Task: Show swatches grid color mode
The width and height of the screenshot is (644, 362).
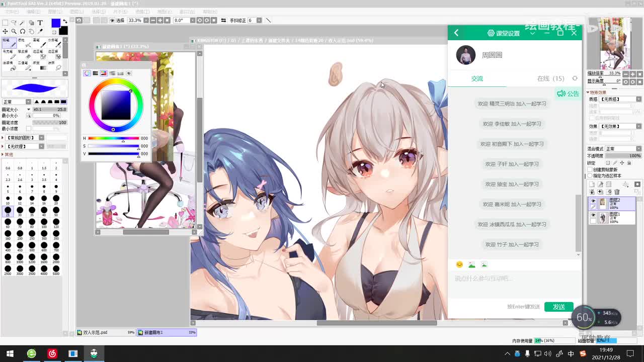Action: click(120, 73)
